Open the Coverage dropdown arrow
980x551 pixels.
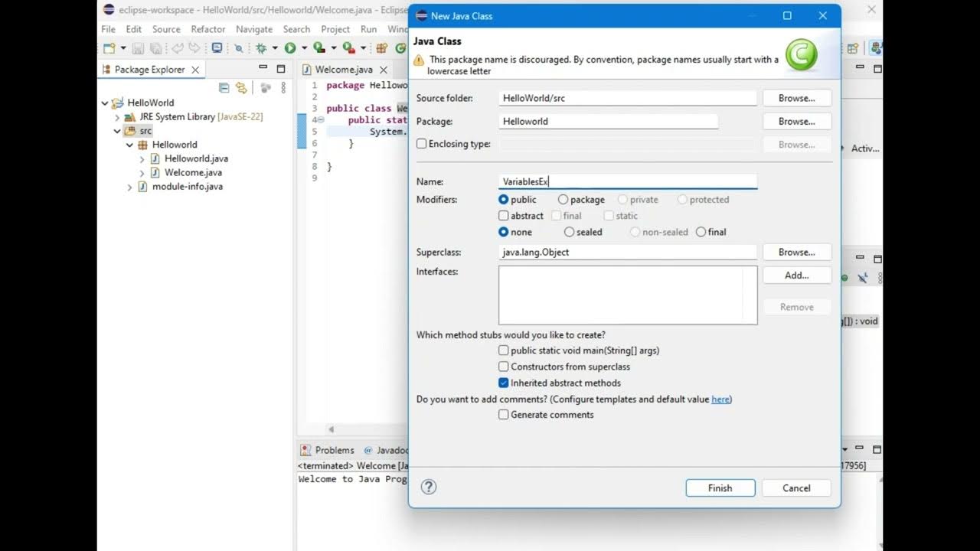coord(334,48)
